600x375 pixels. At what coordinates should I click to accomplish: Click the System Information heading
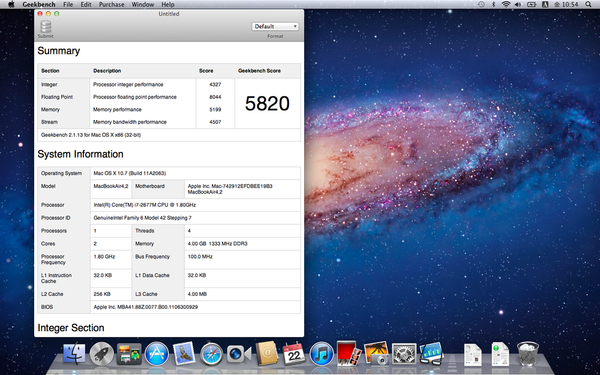(x=80, y=154)
